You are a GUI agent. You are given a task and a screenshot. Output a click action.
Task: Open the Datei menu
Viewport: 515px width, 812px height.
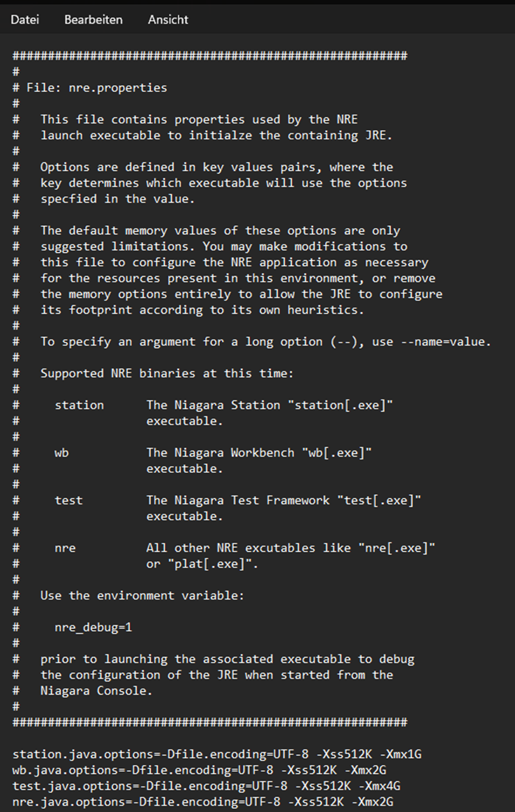click(25, 19)
